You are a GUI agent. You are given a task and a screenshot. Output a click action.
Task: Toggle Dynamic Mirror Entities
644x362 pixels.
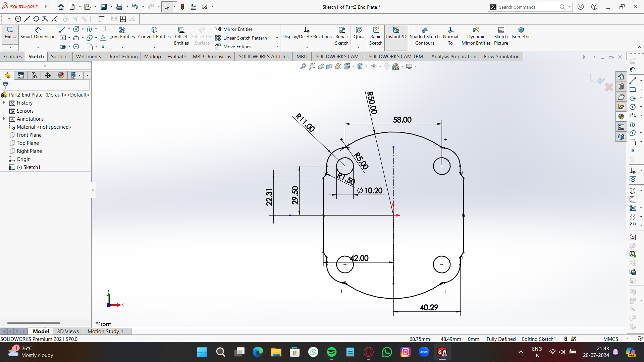click(476, 36)
